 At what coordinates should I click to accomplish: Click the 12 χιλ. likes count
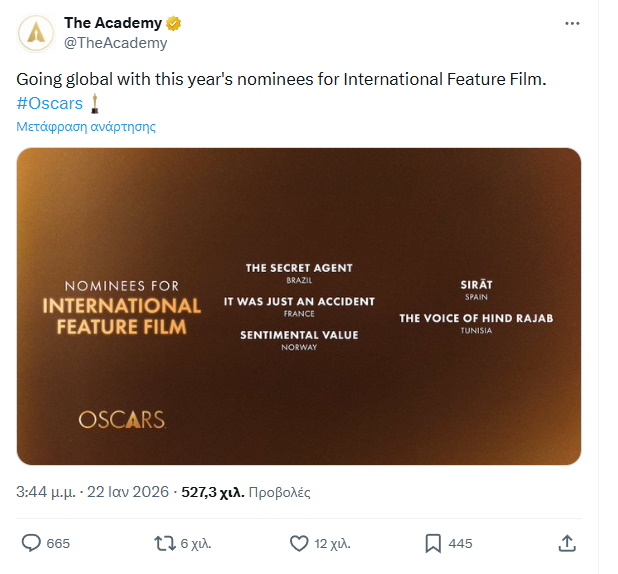click(332, 543)
